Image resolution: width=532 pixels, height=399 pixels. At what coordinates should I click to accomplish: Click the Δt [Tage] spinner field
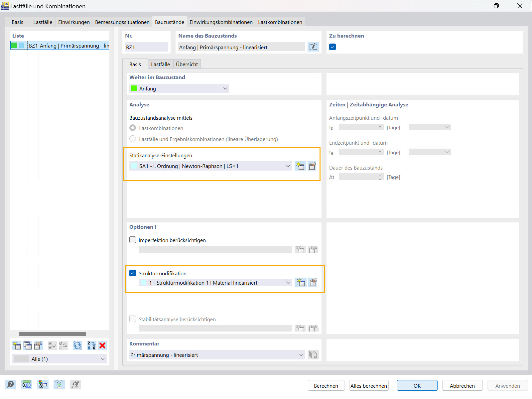pyautogui.click(x=361, y=177)
